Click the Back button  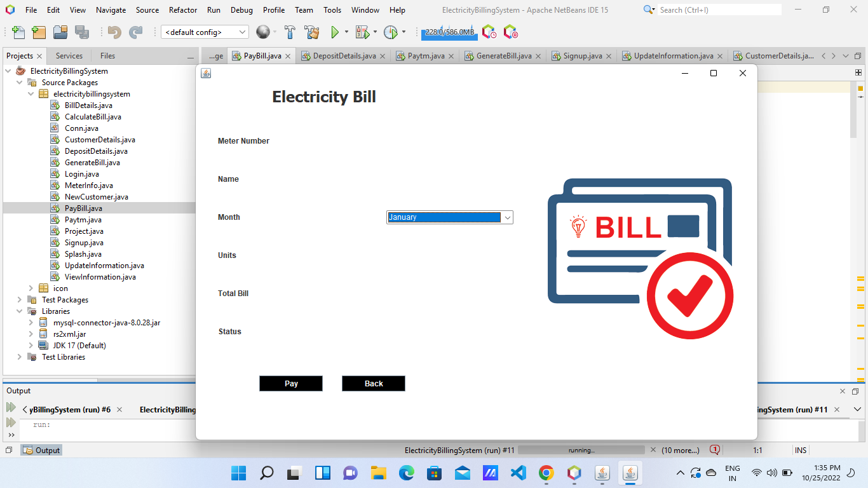pyautogui.click(x=373, y=383)
